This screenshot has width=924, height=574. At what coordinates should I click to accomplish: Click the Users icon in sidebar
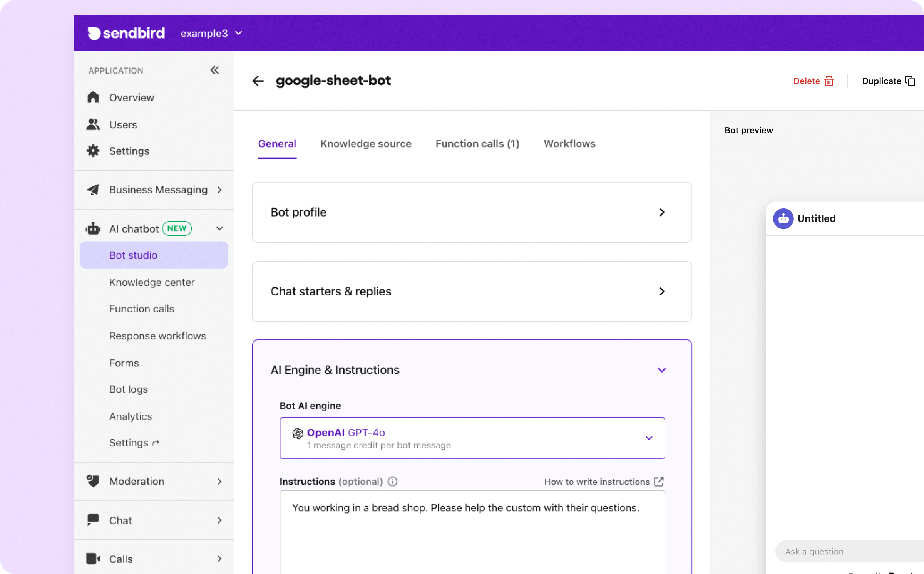(x=93, y=124)
